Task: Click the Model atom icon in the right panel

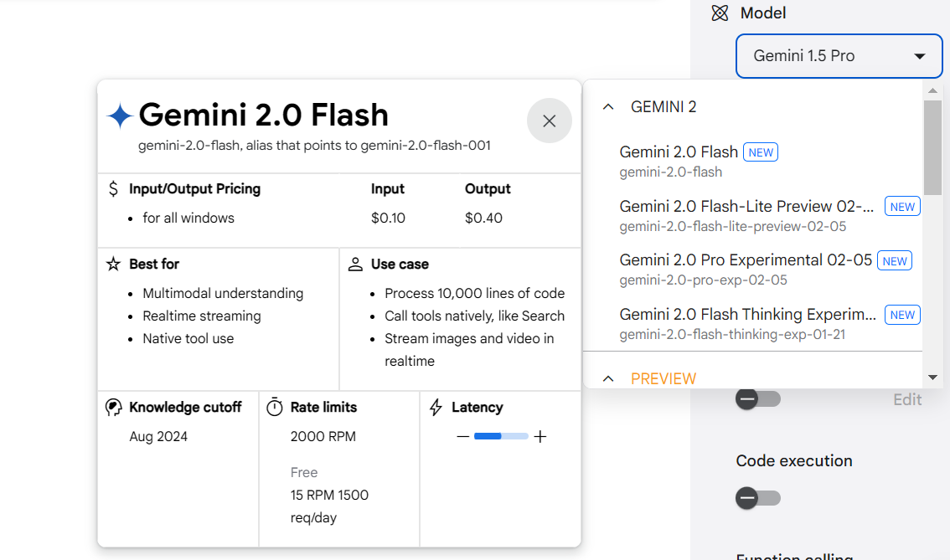Action: (x=719, y=13)
